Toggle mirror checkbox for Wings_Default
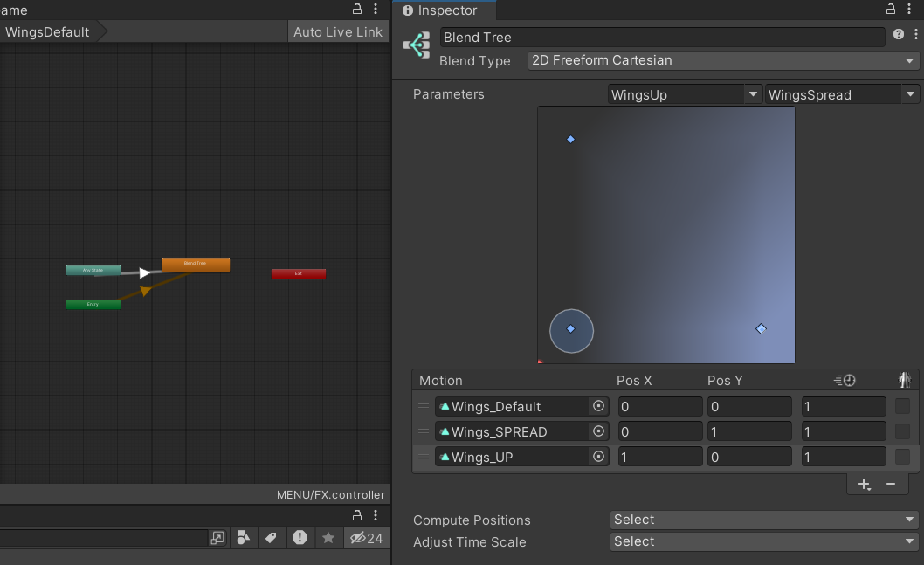This screenshot has height=565, width=924. pos(902,406)
